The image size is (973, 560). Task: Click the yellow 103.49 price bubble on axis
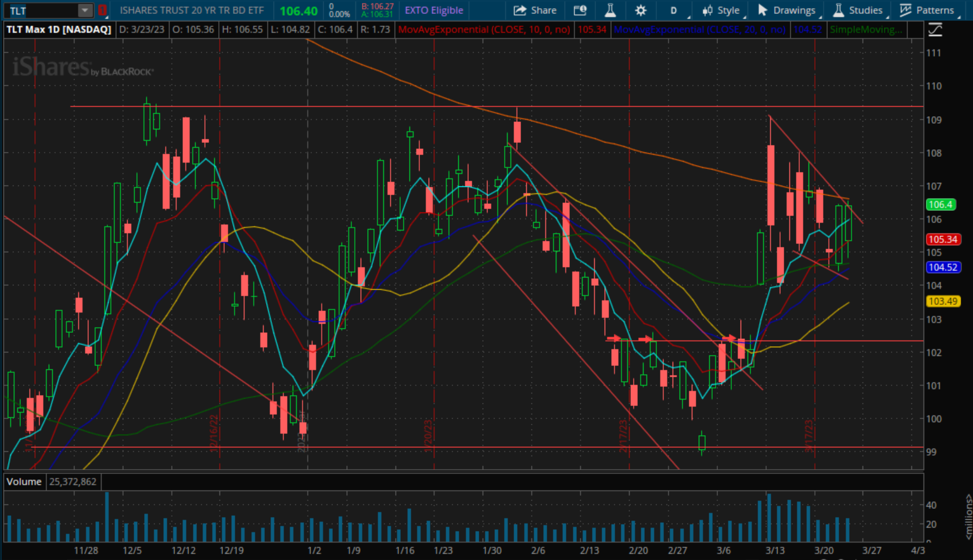pos(943,301)
